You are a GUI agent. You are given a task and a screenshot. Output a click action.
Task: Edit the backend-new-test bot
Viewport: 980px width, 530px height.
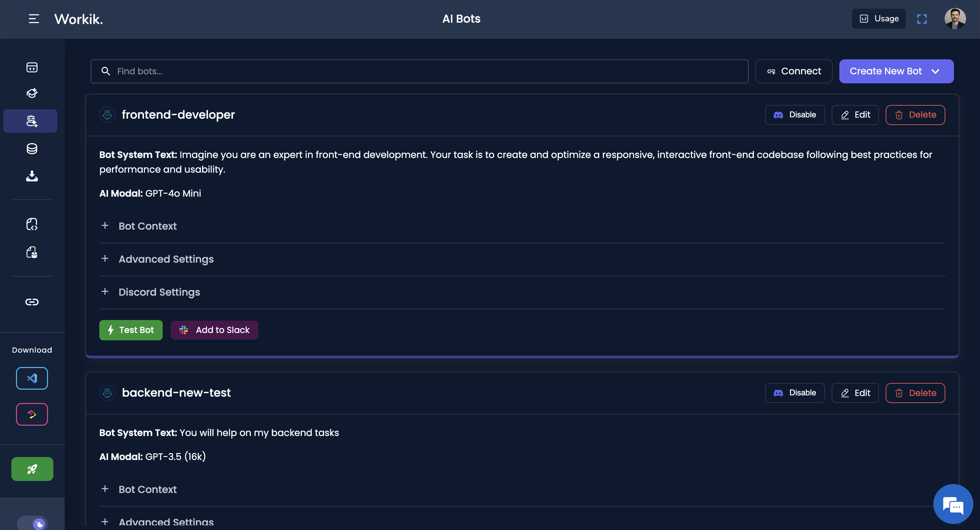pos(855,393)
